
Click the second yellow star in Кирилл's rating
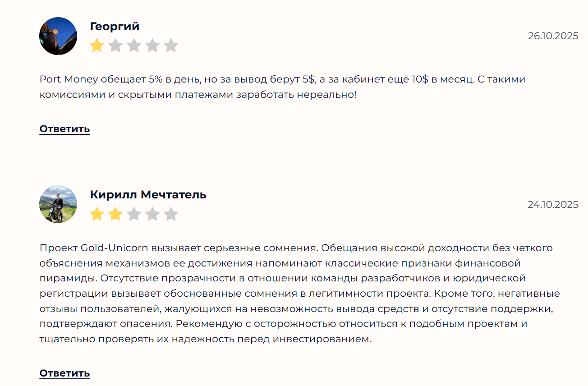[x=115, y=213]
